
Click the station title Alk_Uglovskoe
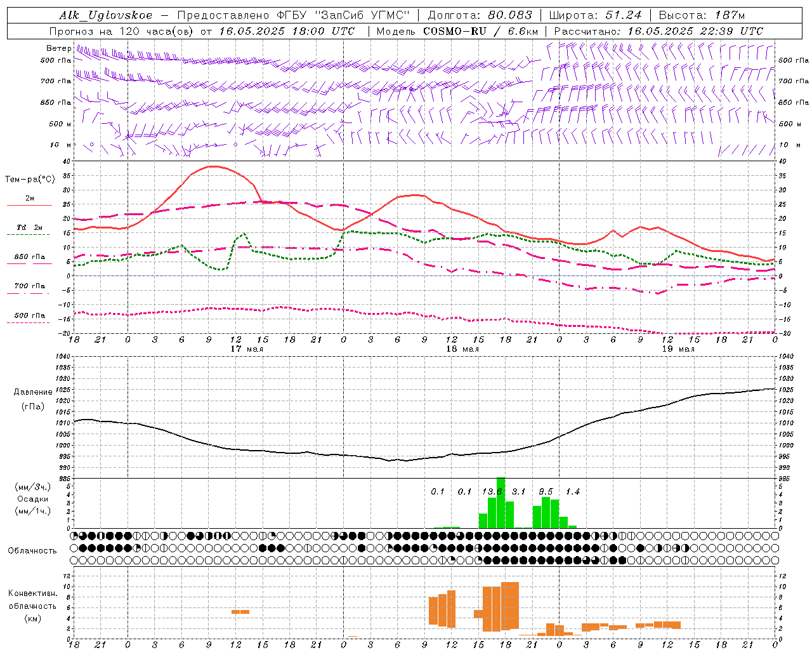(106, 15)
